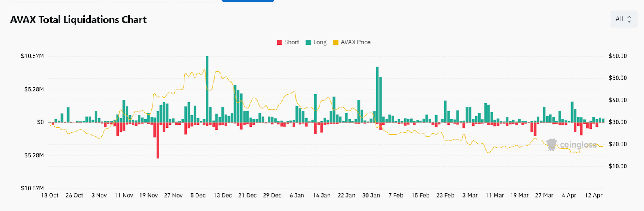Click the upper $5.28M left axis label
The width and height of the screenshot is (644, 211).
[34, 89]
